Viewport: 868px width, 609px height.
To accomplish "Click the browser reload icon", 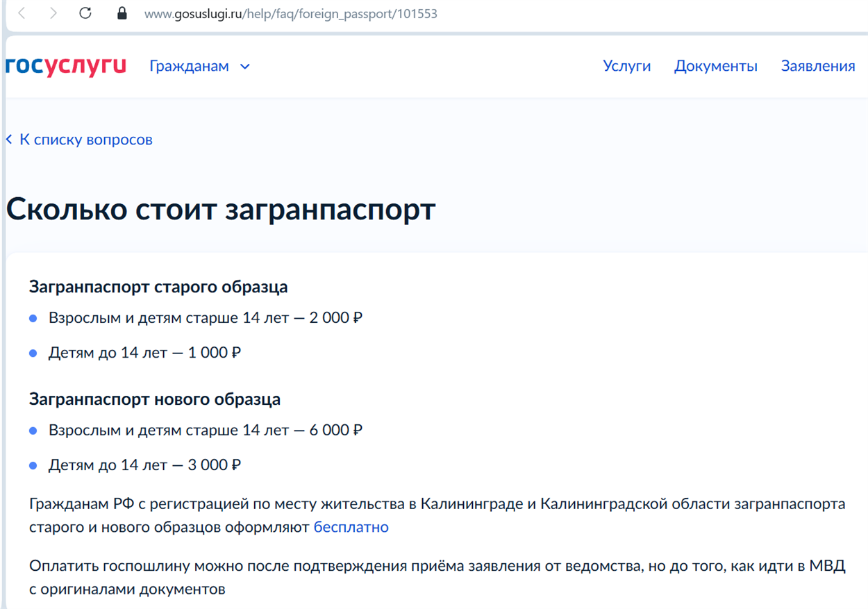I will pos(85,12).
